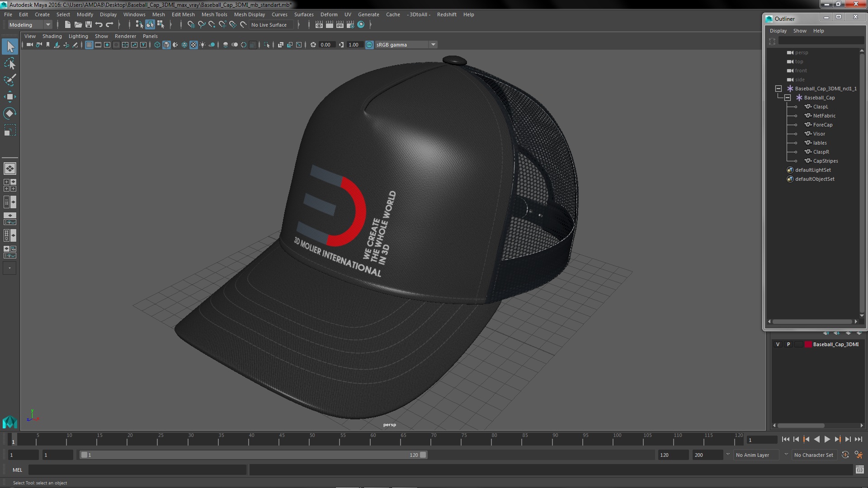The image size is (868, 488).
Task: Go to end of playback range
Action: pos(858,439)
